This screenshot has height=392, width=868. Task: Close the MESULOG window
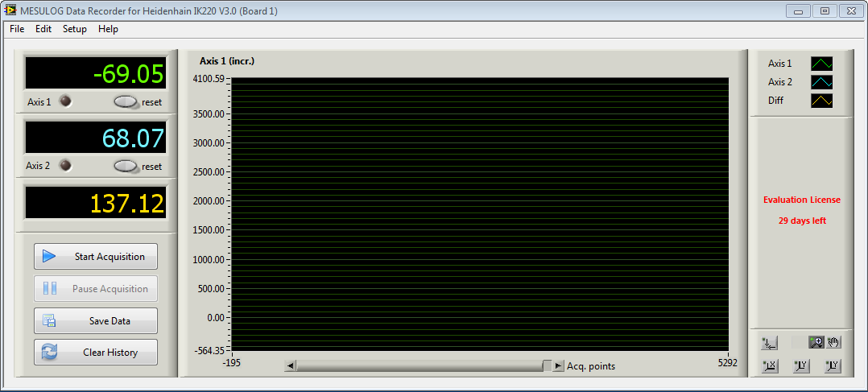(x=851, y=10)
